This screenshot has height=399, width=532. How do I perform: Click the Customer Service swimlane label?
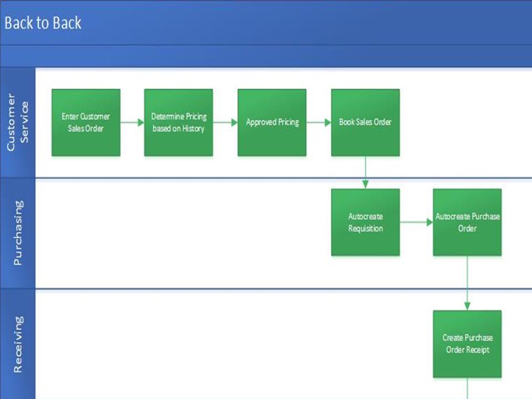click(18, 122)
